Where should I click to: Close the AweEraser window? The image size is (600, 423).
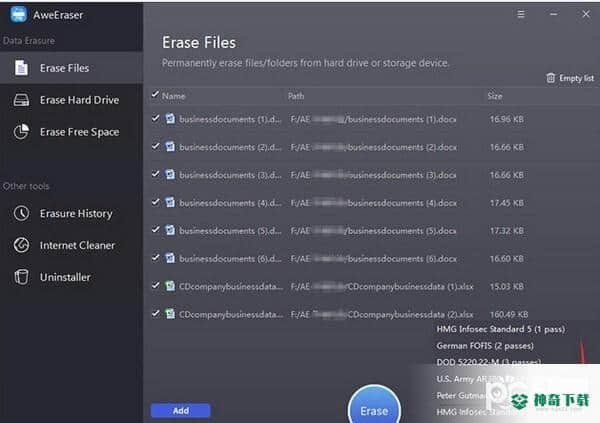tap(586, 14)
